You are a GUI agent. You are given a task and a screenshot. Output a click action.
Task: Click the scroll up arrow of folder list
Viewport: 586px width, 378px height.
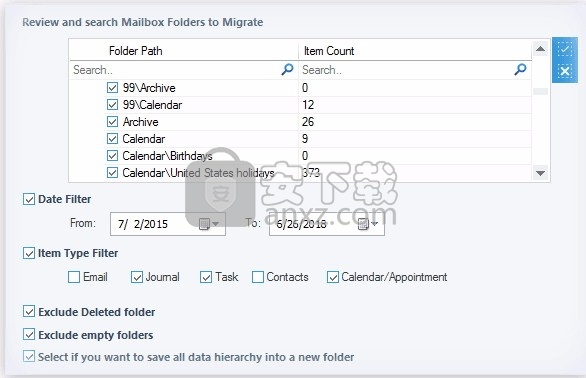(x=540, y=49)
